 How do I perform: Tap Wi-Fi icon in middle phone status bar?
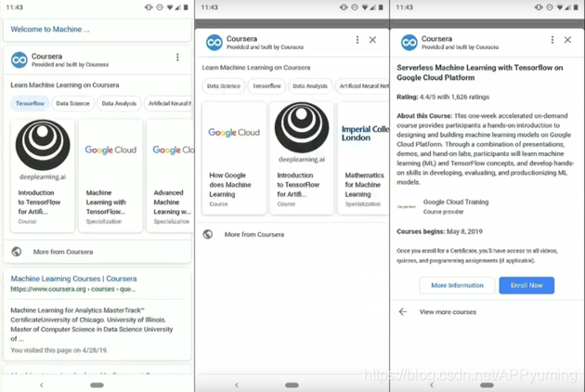(365, 7)
